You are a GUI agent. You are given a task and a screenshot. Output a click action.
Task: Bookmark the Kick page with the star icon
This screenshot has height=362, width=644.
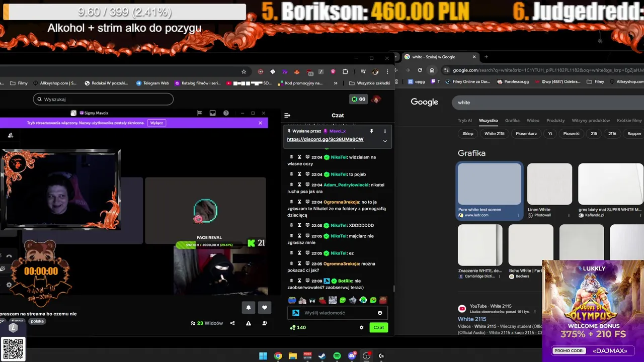pos(244,71)
